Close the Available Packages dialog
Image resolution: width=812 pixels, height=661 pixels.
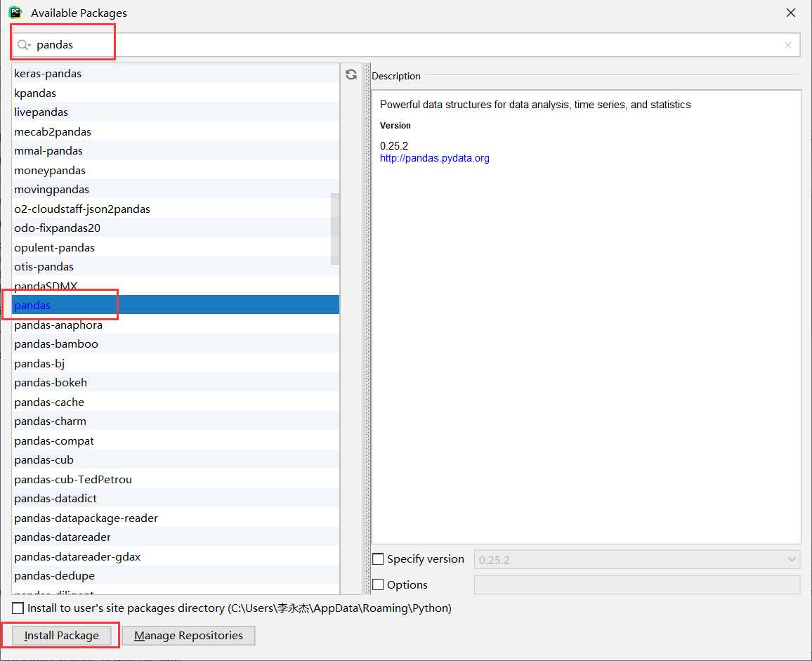click(790, 13)
